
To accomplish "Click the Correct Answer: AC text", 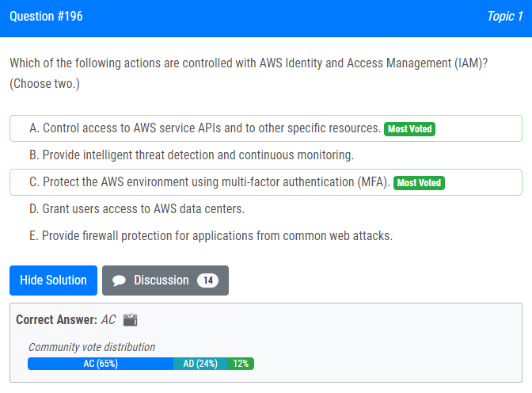I will (x=66, y=319).
